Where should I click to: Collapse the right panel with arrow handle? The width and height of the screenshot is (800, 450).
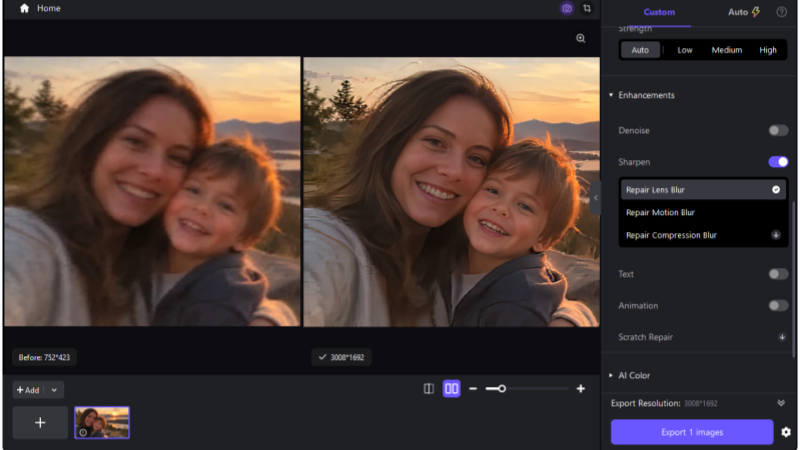(595, 198)
